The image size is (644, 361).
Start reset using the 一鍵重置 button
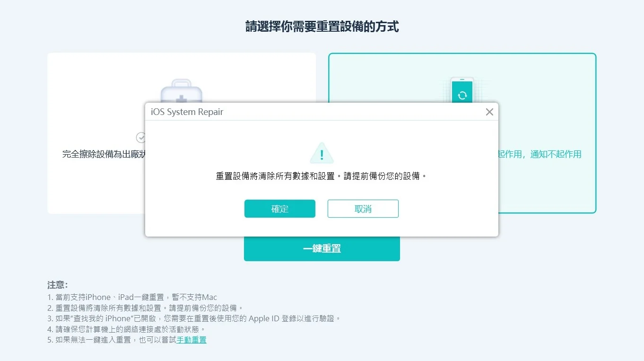(x=322, y=247)
